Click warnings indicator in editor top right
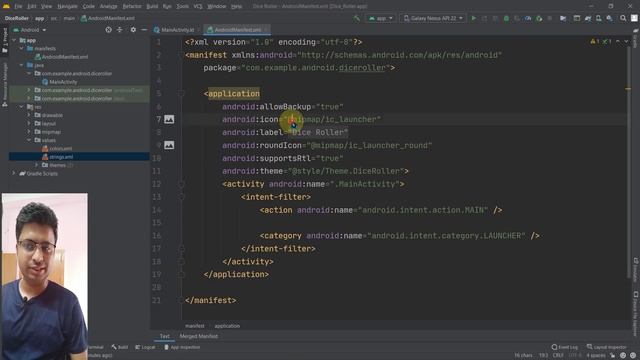Screen dimensions: 640x360 coord(600,42)
